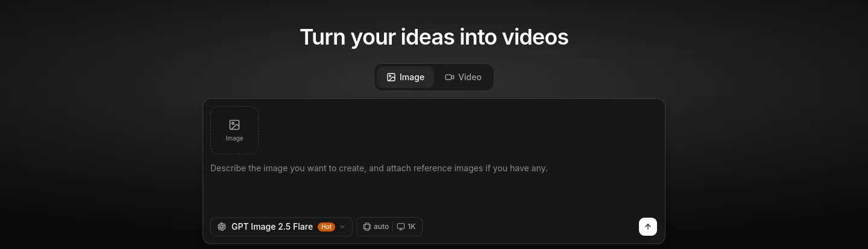868x249 pixels.
Task: Click the small Image label under upload icon
Action: click(x=234, y=139)
